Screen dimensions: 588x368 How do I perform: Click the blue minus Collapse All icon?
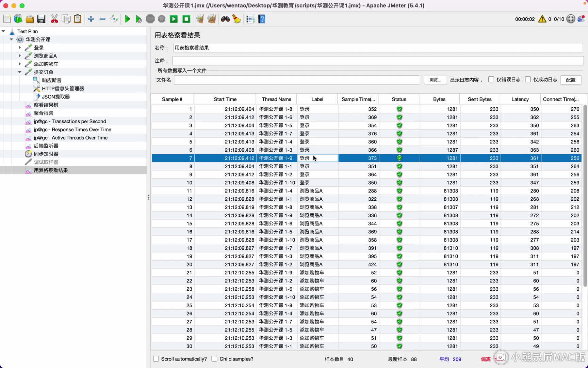click(x=102, y=19)
